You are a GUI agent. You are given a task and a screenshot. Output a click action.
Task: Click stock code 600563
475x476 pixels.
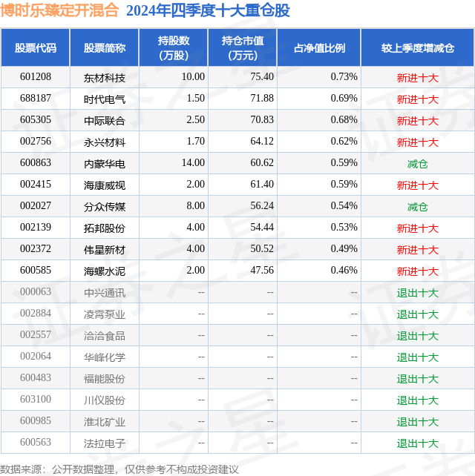coord(36,443)
